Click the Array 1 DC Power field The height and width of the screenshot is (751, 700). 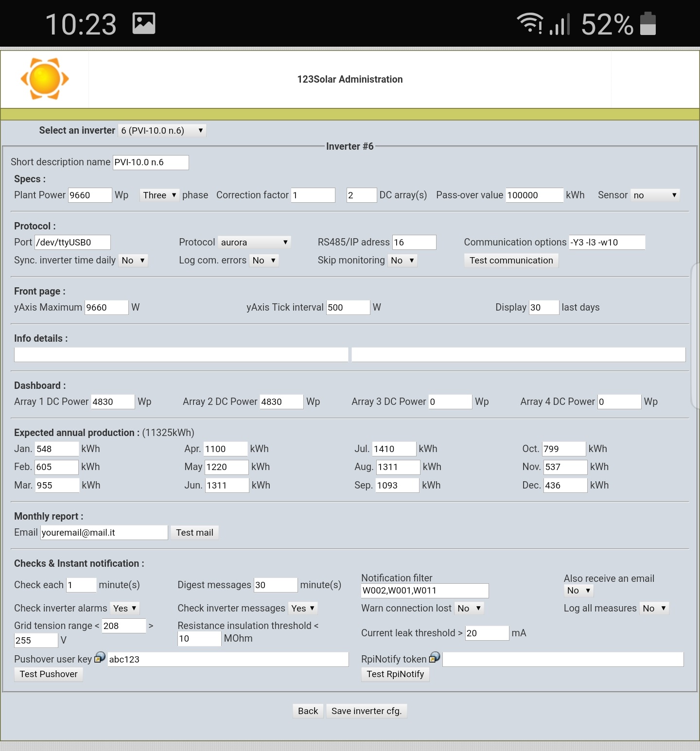[113, 402]
